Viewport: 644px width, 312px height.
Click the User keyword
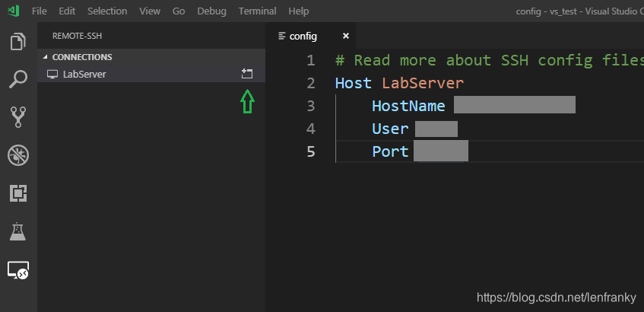[x=390, y=129]
